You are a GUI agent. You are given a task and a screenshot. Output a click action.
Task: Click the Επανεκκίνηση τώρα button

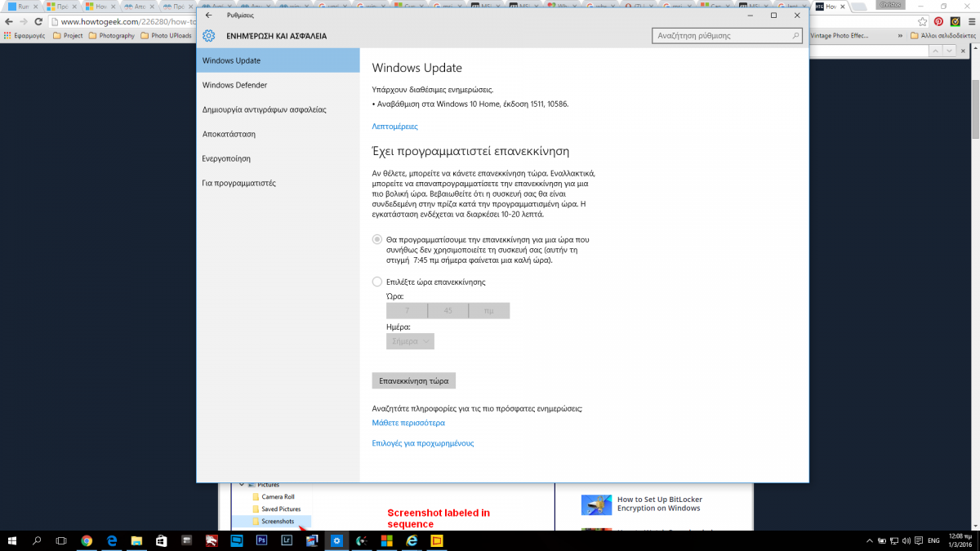(x=413, y=381)
